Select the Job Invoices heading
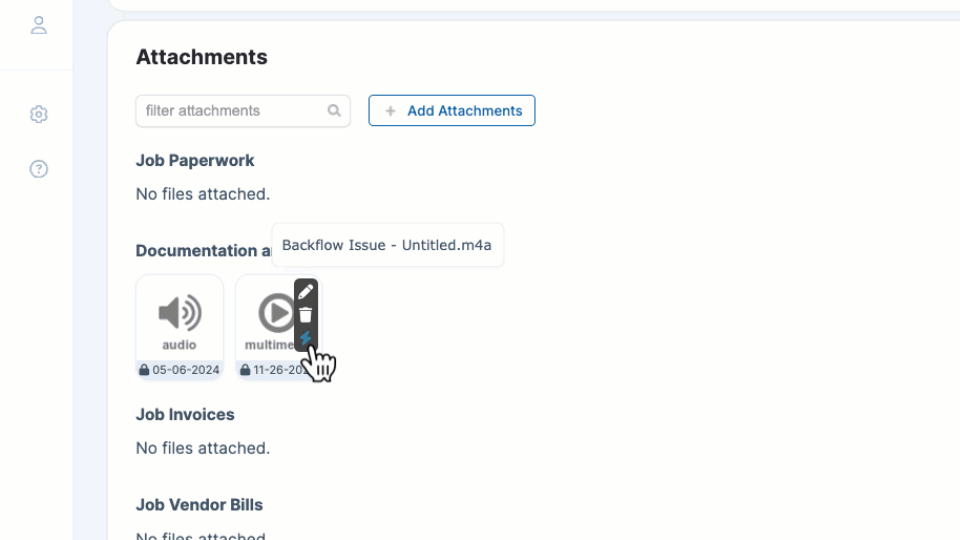The height and width of the screenshot is (540, 960). pyautogui.click(x=185, y=414)
